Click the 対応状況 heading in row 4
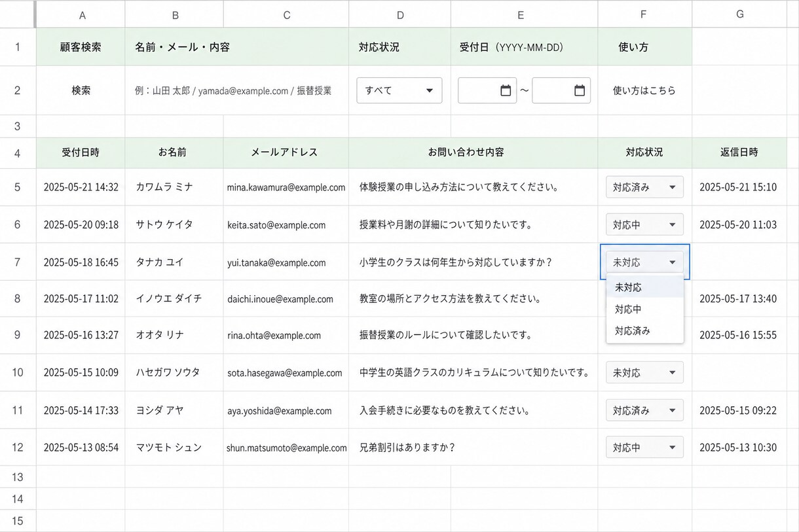 pos(644,152)
